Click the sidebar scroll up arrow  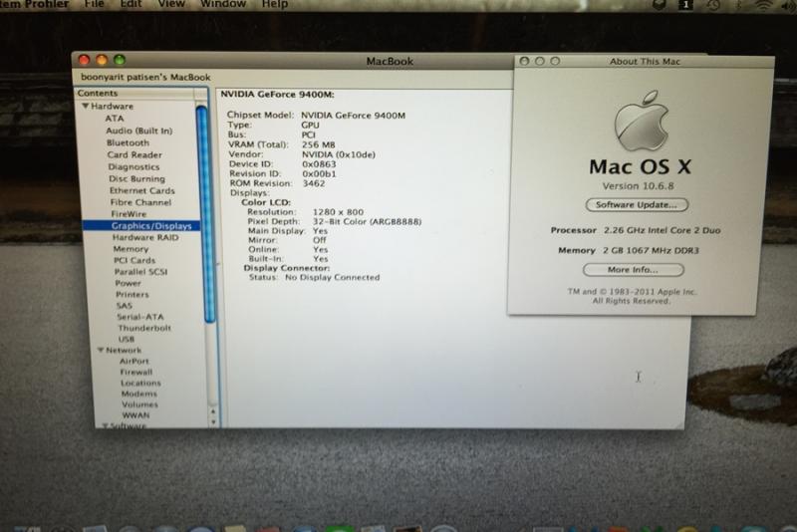click(213, 411)
